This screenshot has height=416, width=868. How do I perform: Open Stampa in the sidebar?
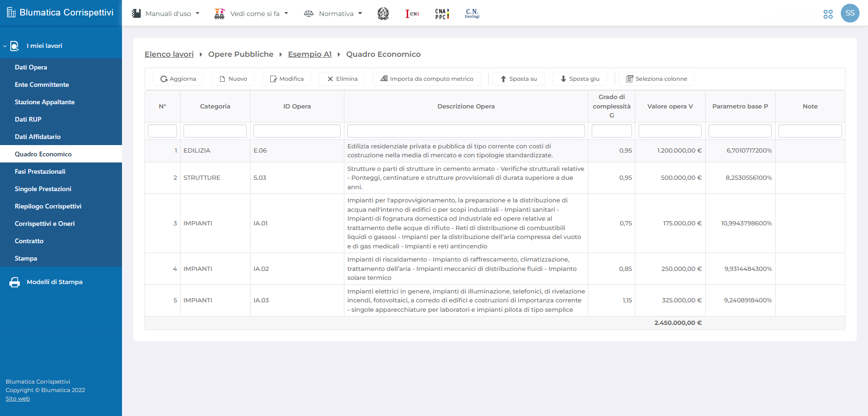(x=61, y=258)
